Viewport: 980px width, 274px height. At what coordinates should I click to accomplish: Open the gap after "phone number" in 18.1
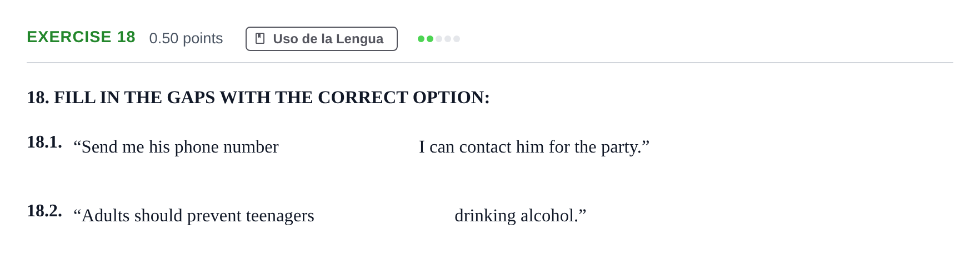pos(349,147)
